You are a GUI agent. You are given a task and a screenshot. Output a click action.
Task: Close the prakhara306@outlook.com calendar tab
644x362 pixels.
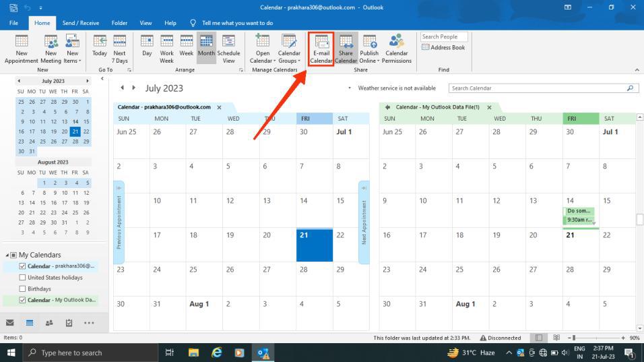220,107
